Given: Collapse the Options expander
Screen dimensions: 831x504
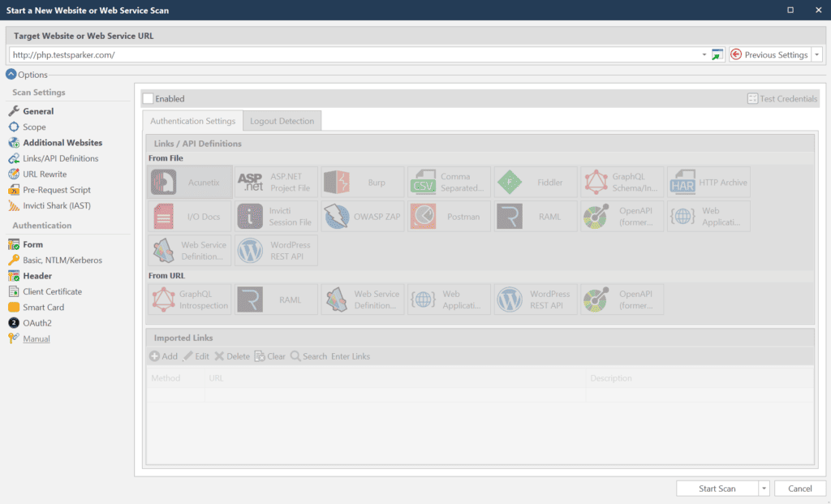Looking at the screenshot, I should tap(11, 75).
